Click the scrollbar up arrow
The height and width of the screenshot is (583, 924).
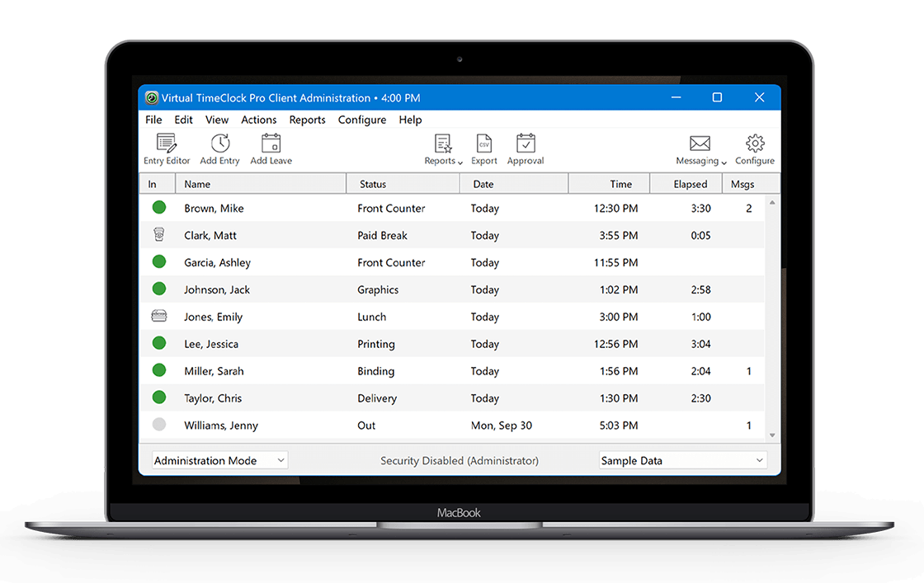point(772,203)
